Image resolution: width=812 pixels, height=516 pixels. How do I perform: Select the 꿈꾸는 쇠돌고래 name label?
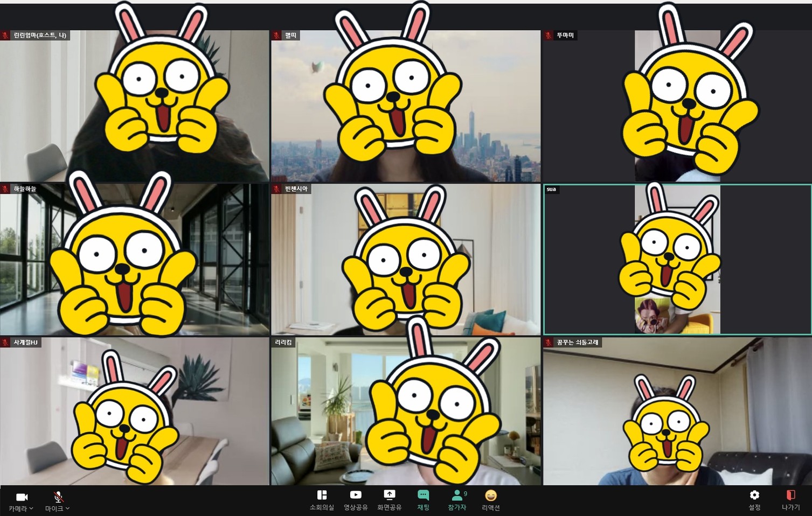coord(578,343)
